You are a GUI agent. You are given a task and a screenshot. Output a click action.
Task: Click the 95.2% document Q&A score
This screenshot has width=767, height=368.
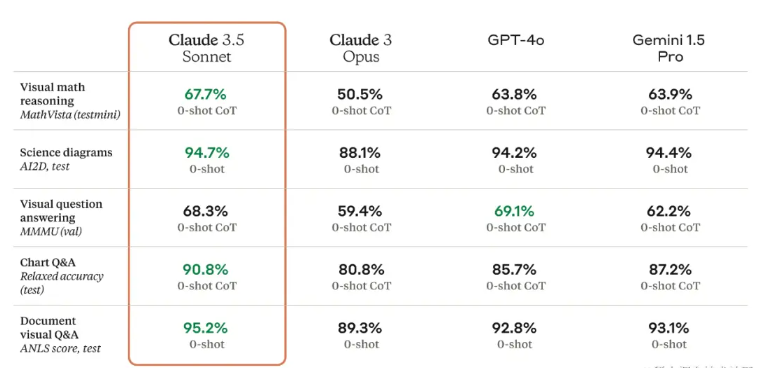point(205,328)
